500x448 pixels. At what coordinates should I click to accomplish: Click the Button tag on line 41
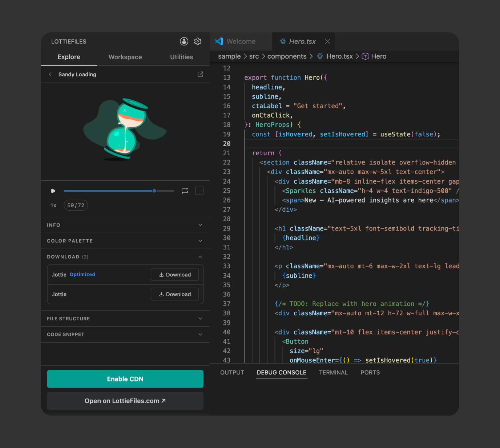click(x=297, y=341)
